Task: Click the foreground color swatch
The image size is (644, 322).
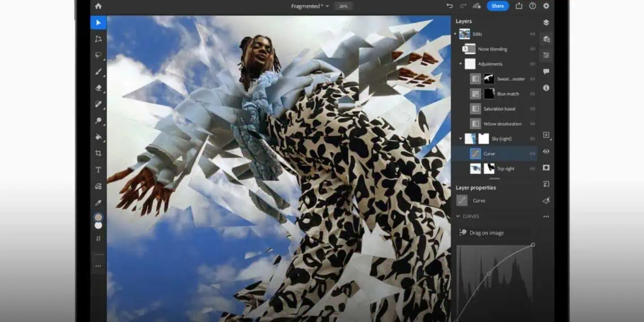Action: point(98,217)
